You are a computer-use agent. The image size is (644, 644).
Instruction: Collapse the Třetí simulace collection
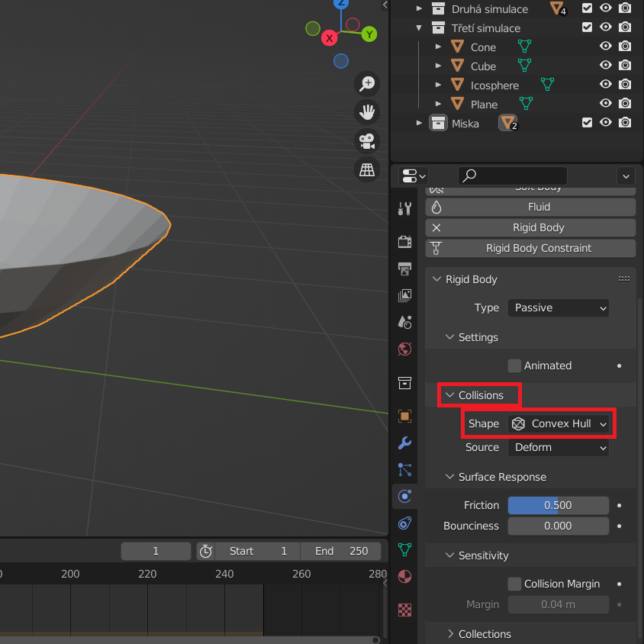coord(419,28)
